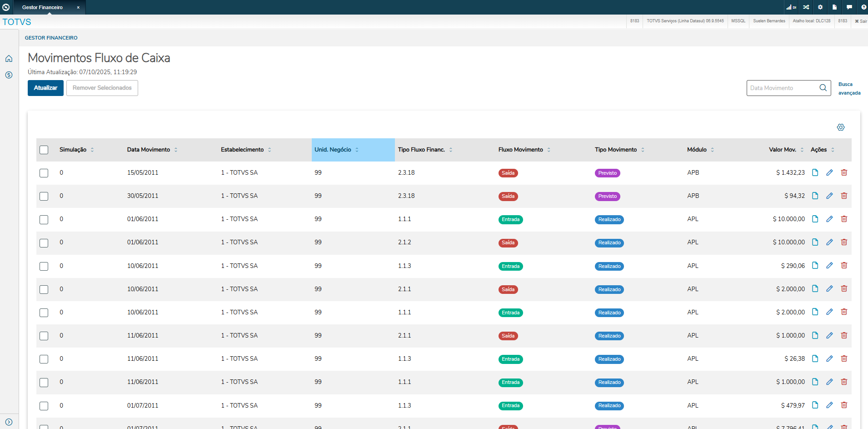The height and width of the screenshot is (429, 868).
Task: Select checkbox for 01/06/2011 row with 1.1.1
Action: tap(44, 219)
